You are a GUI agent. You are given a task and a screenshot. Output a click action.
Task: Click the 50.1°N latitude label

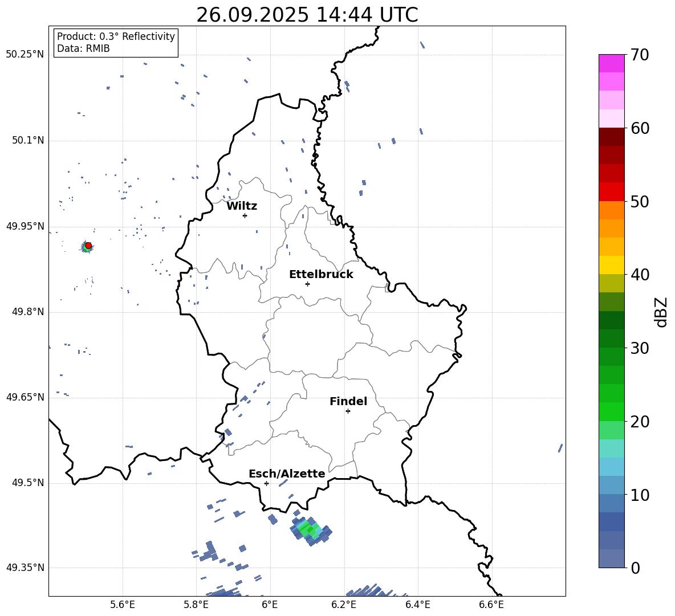click(28, 140)
